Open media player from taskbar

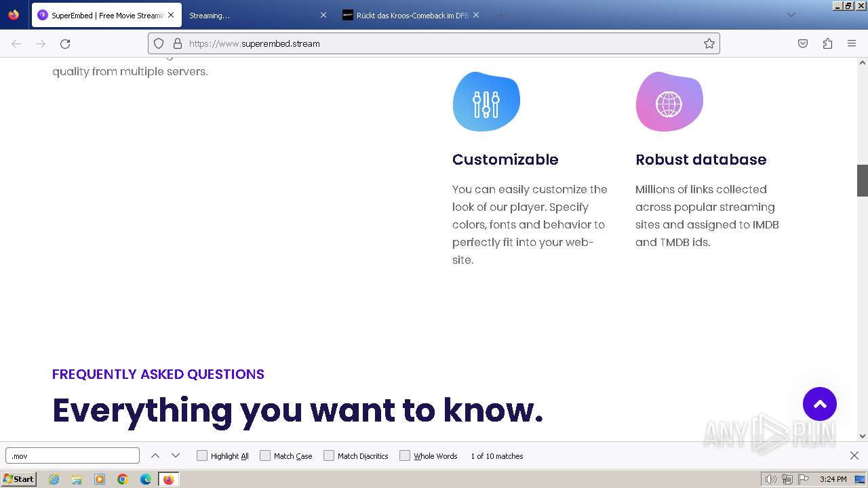100,479
